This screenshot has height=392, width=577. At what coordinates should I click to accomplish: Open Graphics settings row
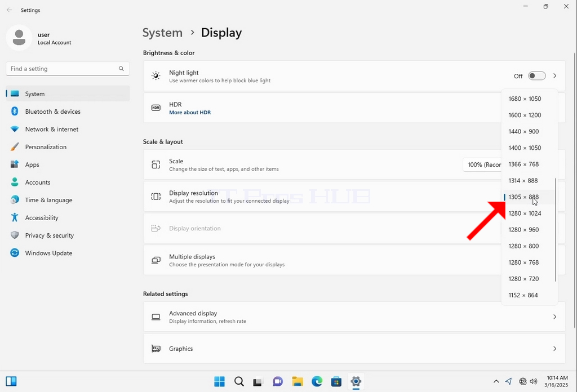click(x=354, y=349)
